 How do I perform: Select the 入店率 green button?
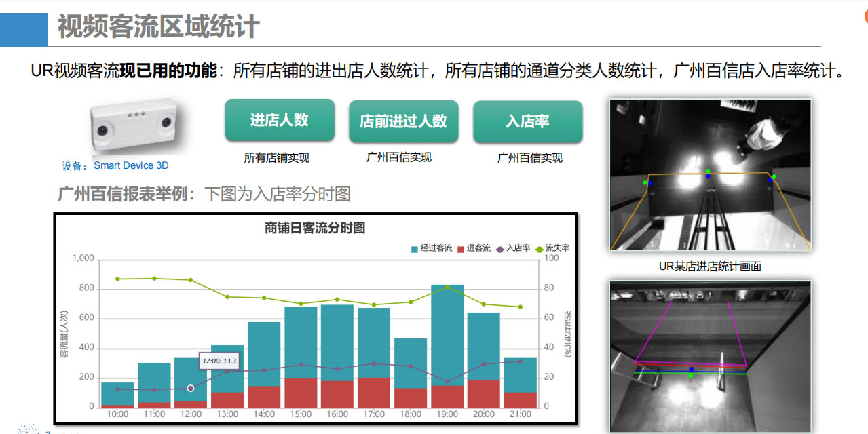click(x=527, y=121)
